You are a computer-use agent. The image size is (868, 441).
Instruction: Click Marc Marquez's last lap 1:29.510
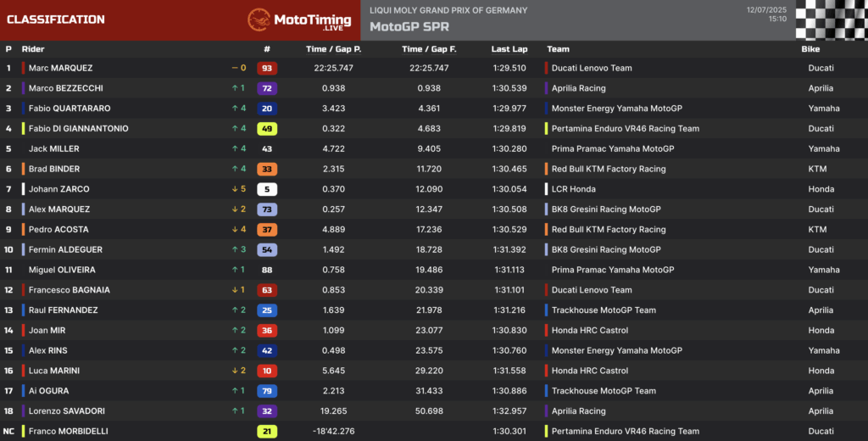[509, 68]
